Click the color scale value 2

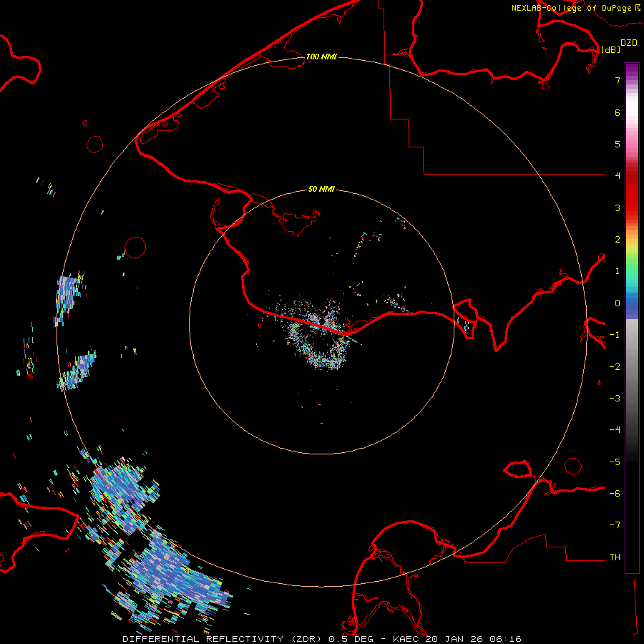coord(618,240)
